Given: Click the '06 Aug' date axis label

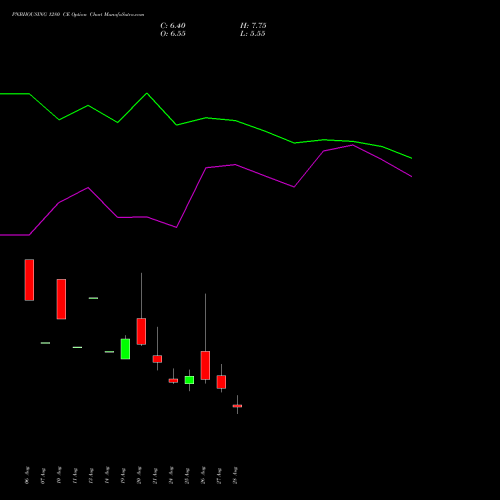Looking at the screenshot, I should click(27, 475).
